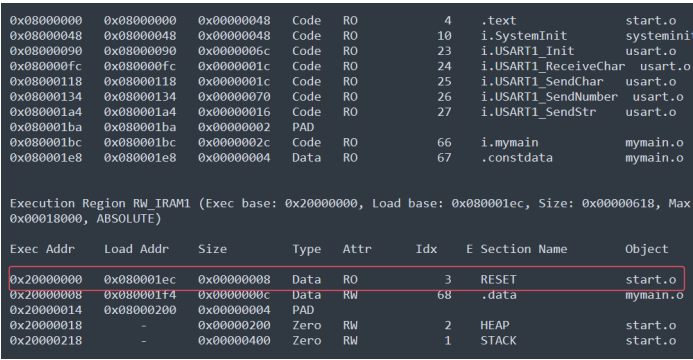Click exec address 0x20000018 of HEAP row
693x360 pixels.
click(46, 326)
